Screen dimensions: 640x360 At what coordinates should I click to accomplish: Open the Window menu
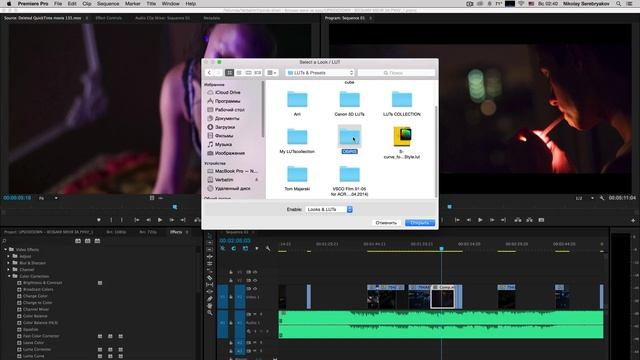(x=171, y=4)
